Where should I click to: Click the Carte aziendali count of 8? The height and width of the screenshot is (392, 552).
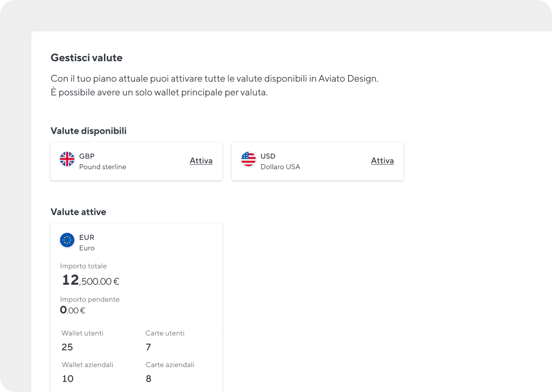click(x=149, y=379)
